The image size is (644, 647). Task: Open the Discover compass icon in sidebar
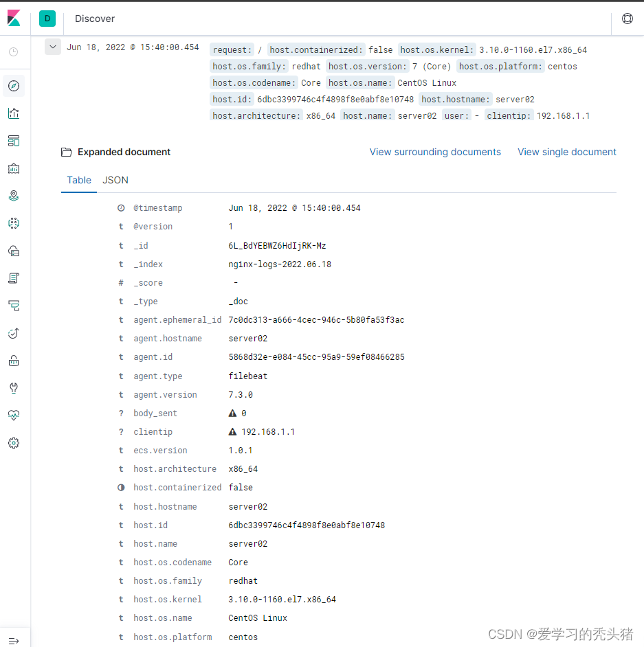(14, 85)
